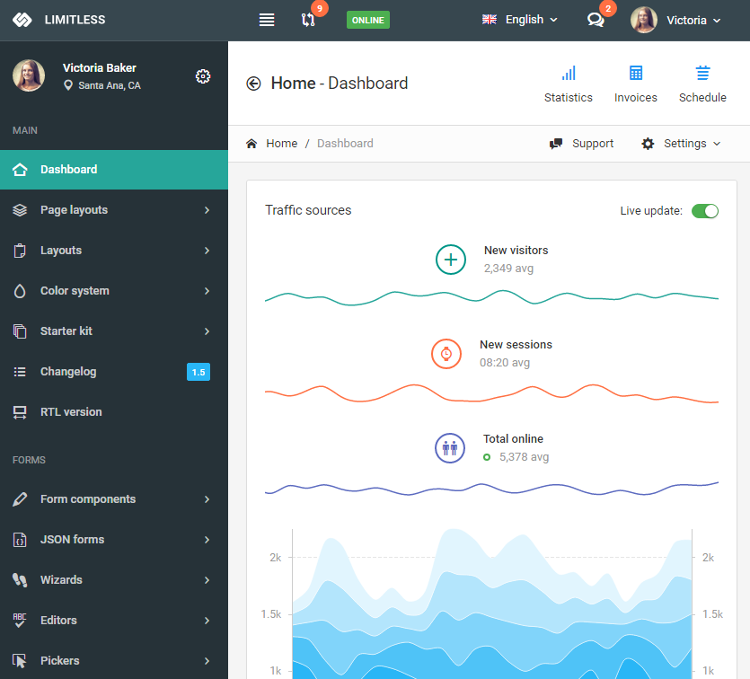This screenshot has width=750, height=679.
Task: Click the Editors spell-check icon
Action: pos(20,620)
